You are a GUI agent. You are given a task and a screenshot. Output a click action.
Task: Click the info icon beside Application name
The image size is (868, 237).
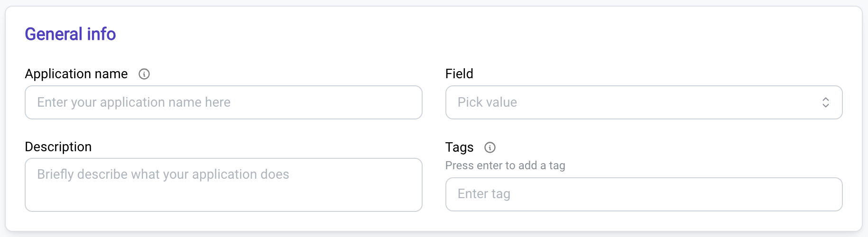point(144,74)
